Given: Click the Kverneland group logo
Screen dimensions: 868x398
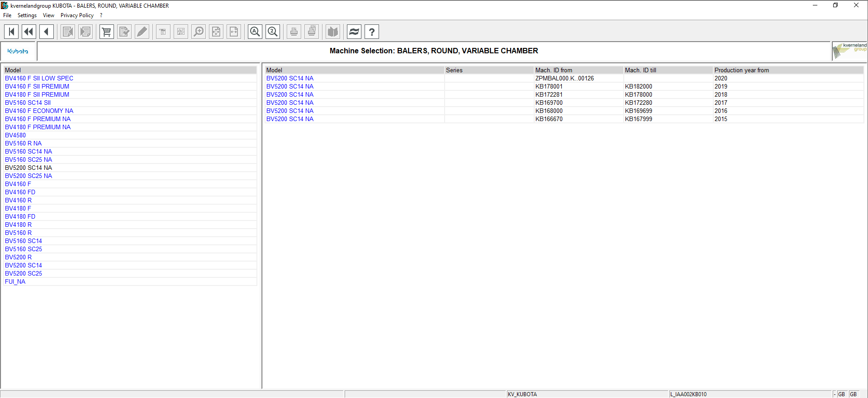Looking at the screenshot, I should pyautogui.click(x=850, y=51).
